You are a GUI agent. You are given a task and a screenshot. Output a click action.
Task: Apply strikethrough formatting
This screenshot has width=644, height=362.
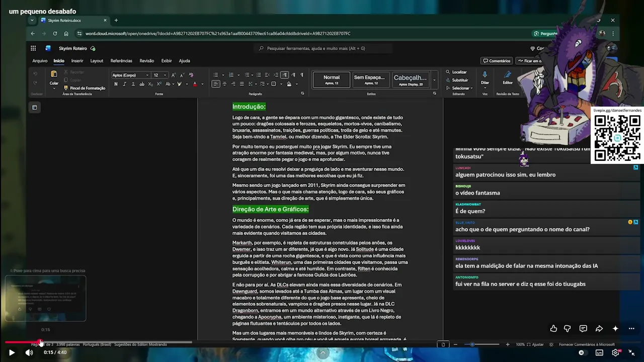click(141, 84)
